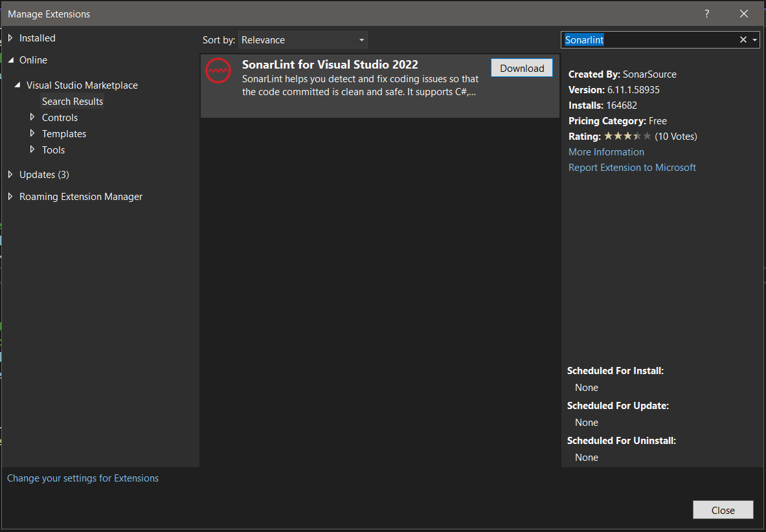Expand Roaming Extension Manager

(x=10, y=196)
